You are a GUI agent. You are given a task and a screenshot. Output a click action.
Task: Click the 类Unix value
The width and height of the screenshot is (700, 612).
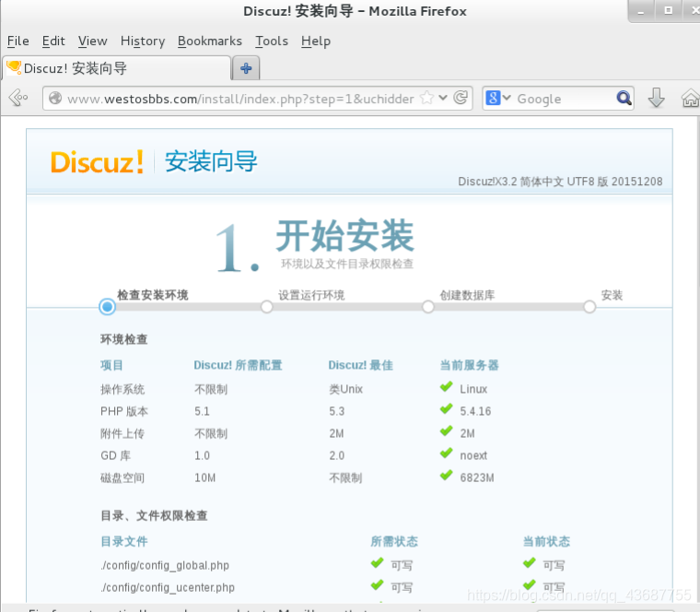(x=346, y=389)
